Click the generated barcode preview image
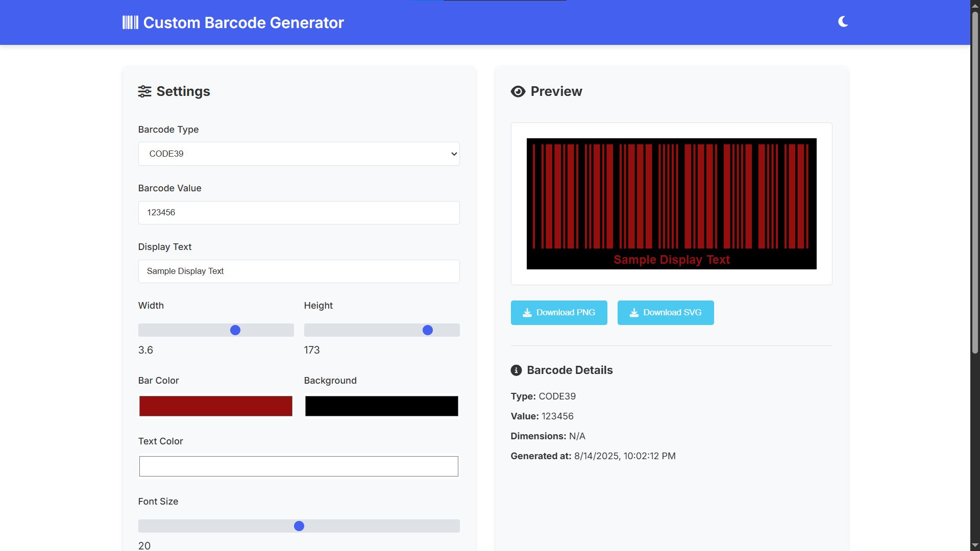The height and width of the screenshot is (551, 980). click(x=671, y=204)
